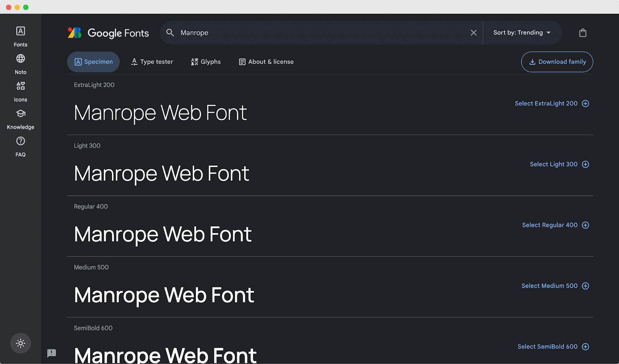Toggle dark/light theme with the sun icon
Image resolution: width=619 pixels, height=364 pixels.
click(20, 343)
